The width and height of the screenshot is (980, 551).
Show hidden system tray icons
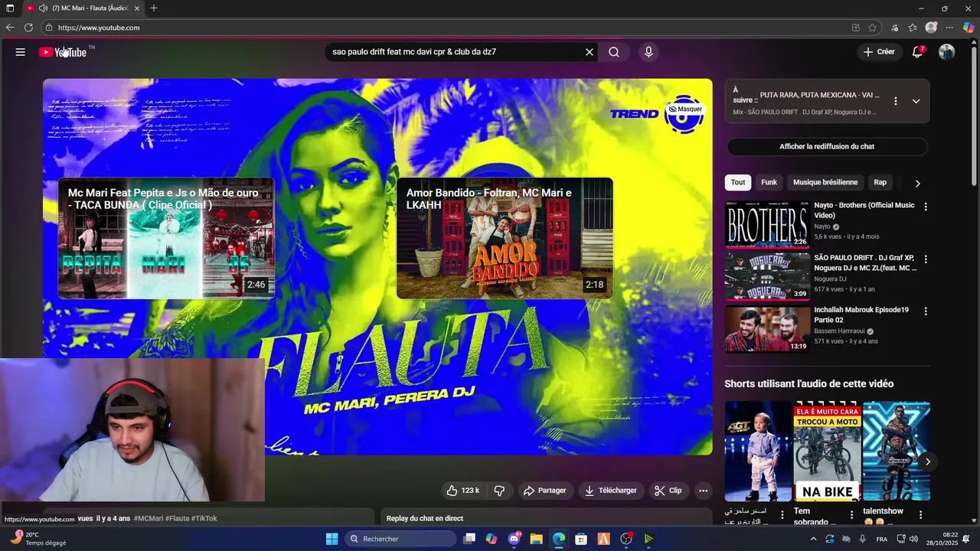click(813, 539)
